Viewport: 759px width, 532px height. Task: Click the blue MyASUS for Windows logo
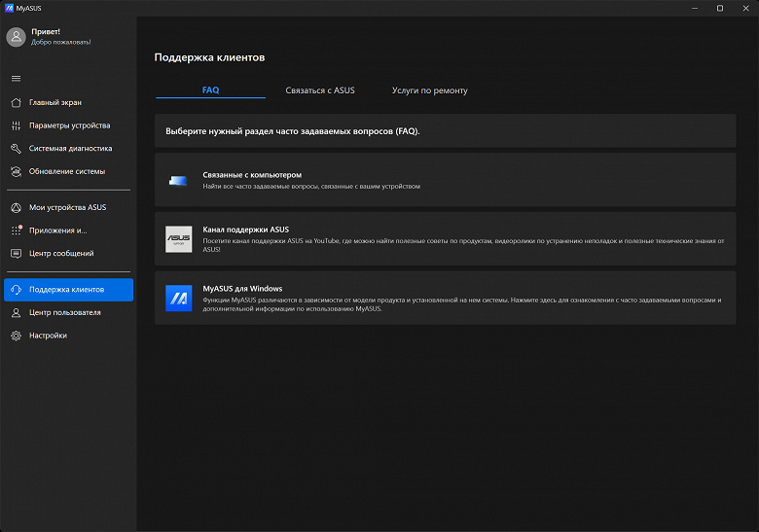point(179,299)
